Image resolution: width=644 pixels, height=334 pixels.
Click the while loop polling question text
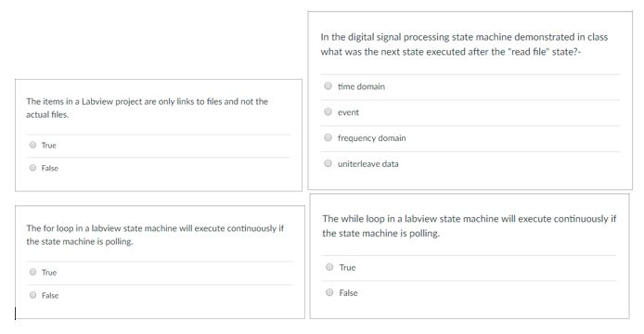click(469, 226)
